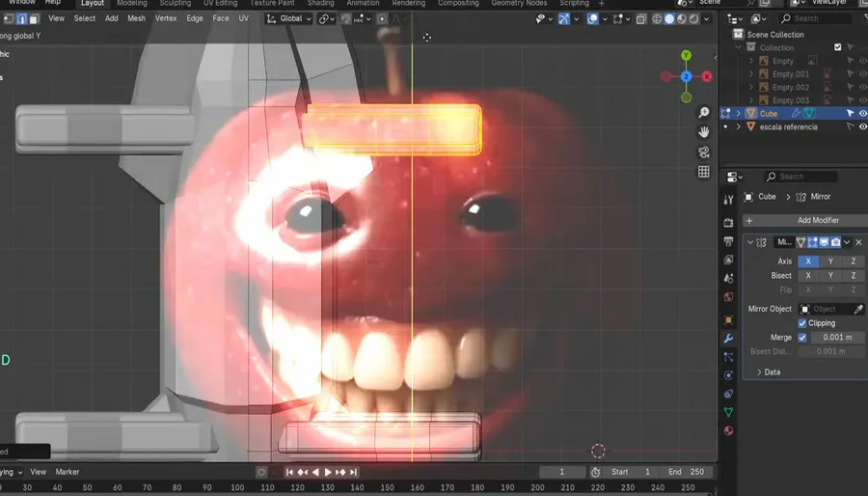Screen dimensions: 868x496
Task: Open the Object properties tab
Action: point(728,320)
